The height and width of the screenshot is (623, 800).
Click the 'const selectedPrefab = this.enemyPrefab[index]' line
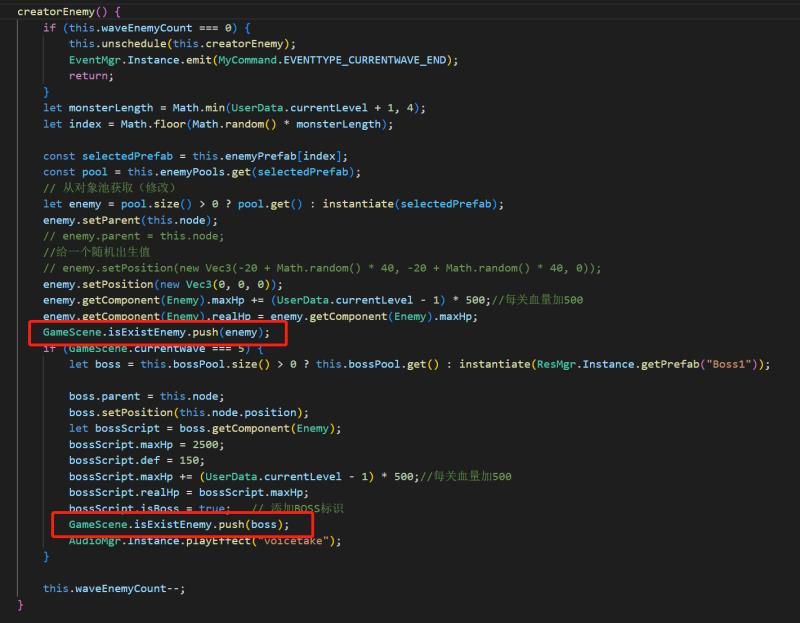[x=195, y=156]
